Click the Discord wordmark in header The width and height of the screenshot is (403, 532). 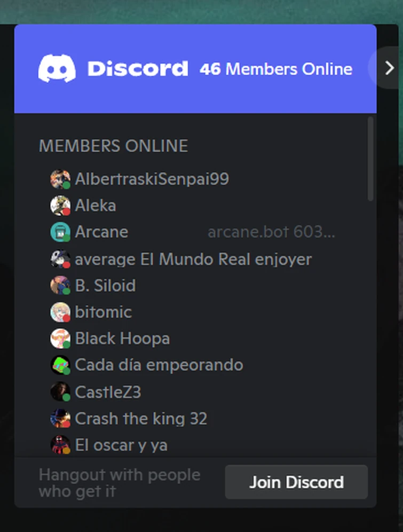click(x=138, y=68)
